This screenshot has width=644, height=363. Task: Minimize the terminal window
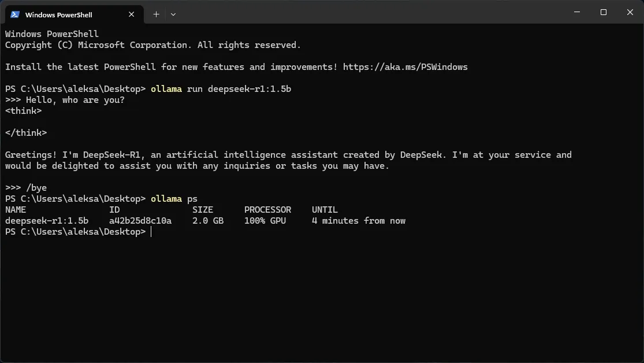[x=577, y=12]
